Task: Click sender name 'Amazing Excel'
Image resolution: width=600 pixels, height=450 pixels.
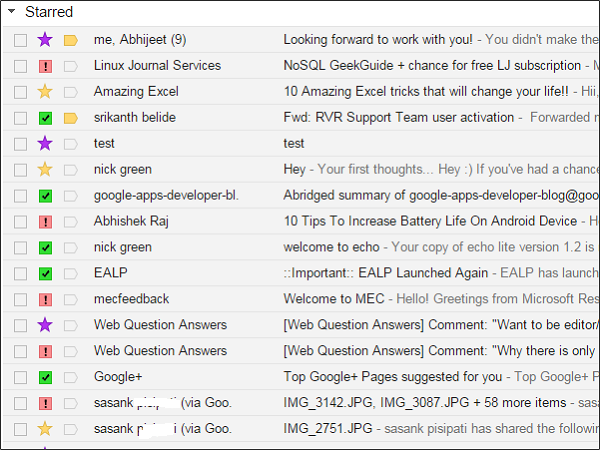Action: (136, 91)
